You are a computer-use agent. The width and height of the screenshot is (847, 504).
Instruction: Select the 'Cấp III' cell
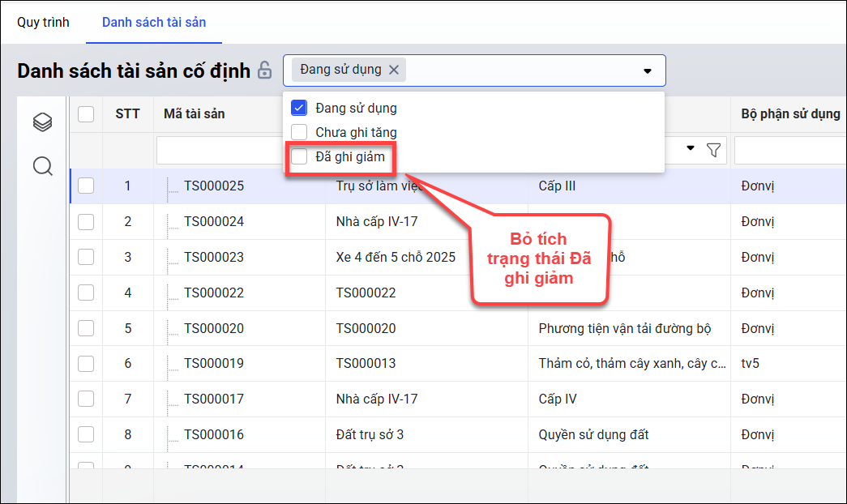(557, 186)
